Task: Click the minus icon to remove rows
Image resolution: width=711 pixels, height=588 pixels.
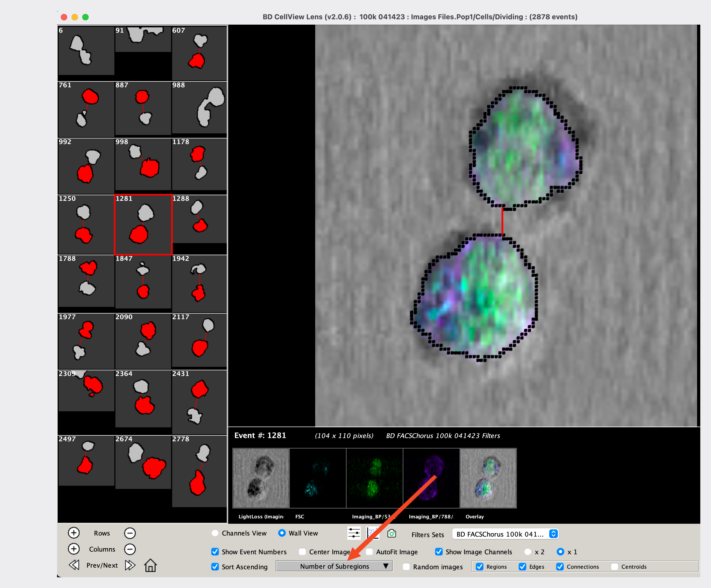Action: [130, 533]
